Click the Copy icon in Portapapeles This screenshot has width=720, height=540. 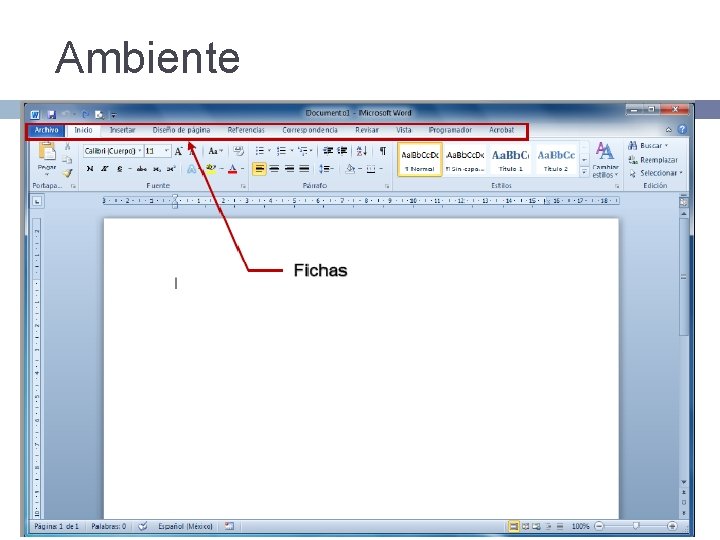[68, 159]
